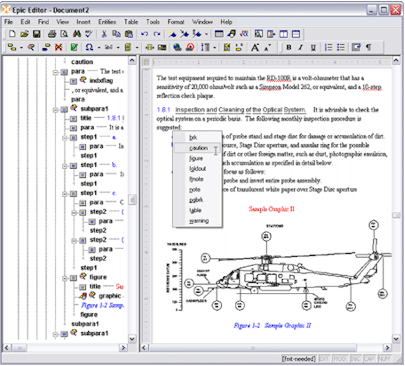Open dropdown arrow beside the first markup icon
The height and width of the screenshot is (366, 405).
(21, 48)
